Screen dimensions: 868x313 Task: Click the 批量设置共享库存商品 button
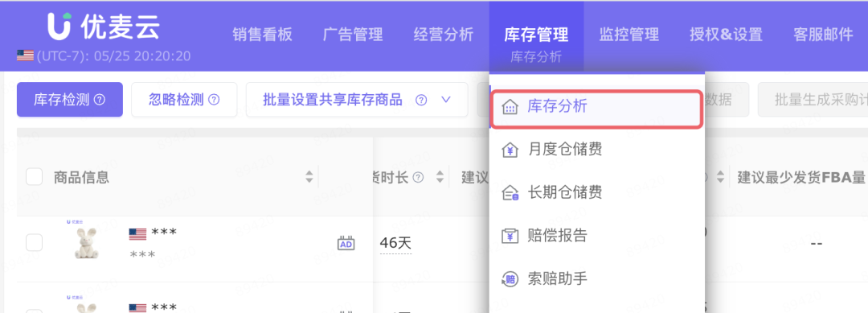click(x=357, y=100)
